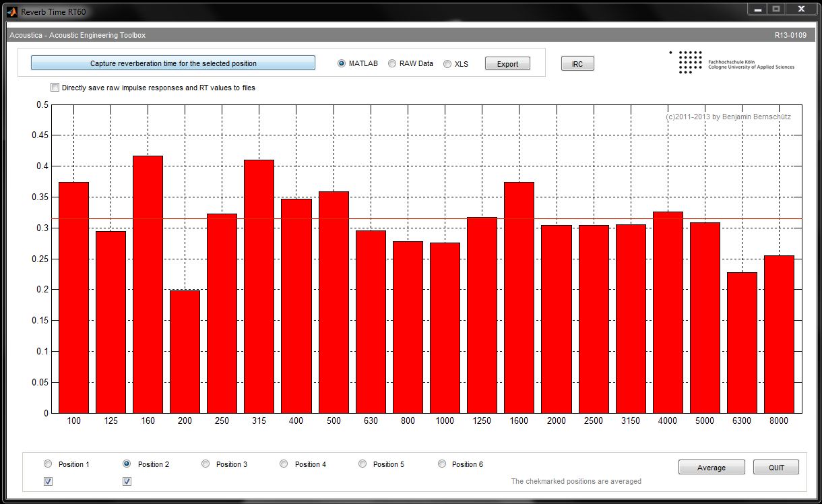
Task: Click the red bar above 315 Hz
Action: click(x=259, y=286)
